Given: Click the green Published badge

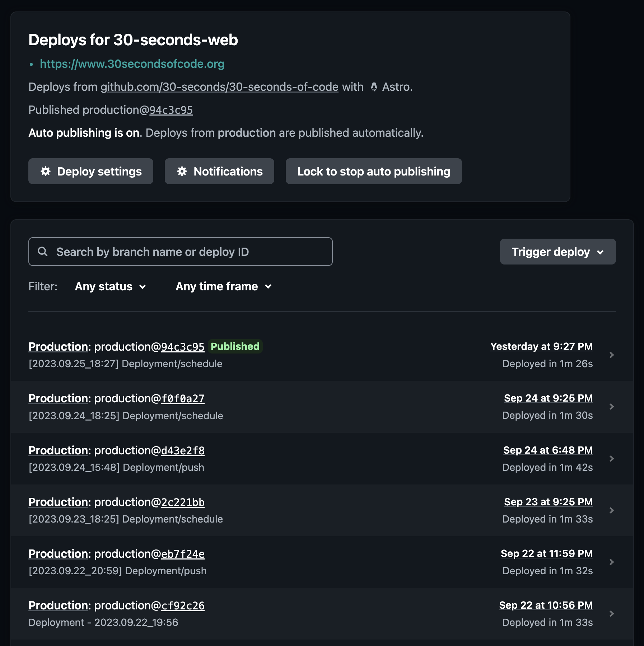Looking at the screenshot, I should point(235,347).
